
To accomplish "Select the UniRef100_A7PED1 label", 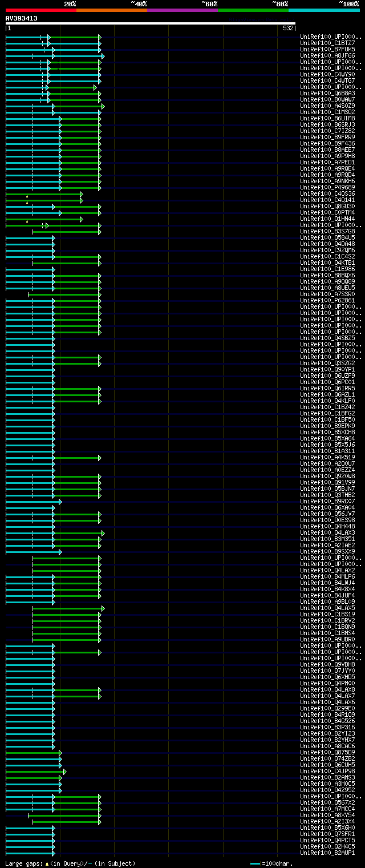I will tap(328, 162).
